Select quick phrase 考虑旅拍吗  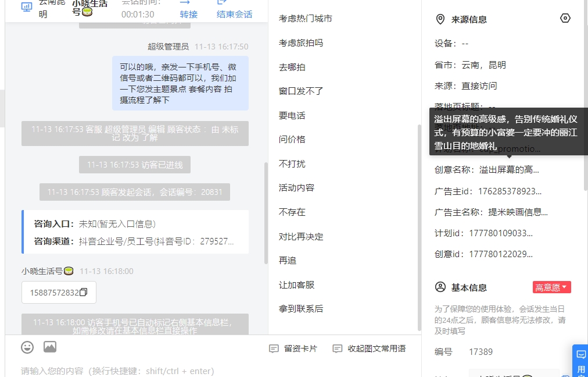click(301, 43)
